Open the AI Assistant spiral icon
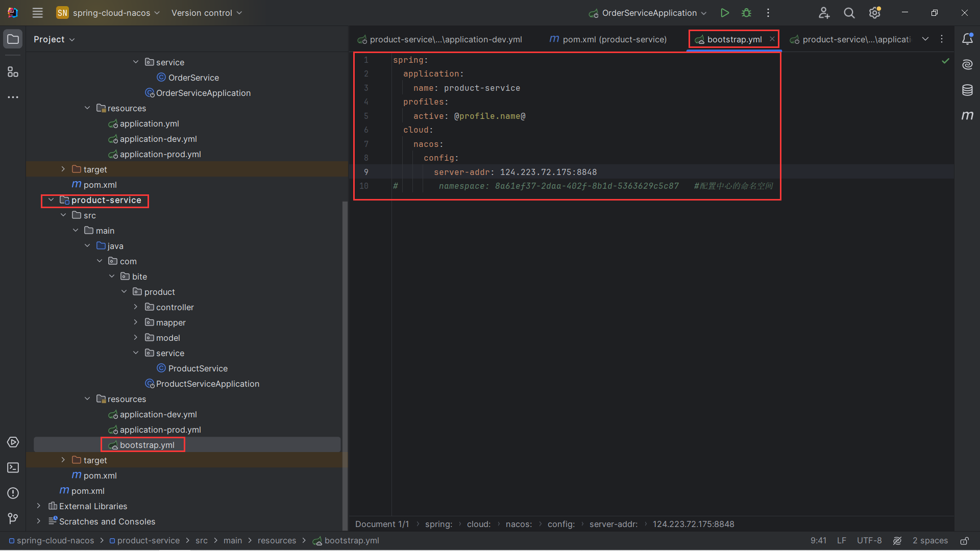Viewport: 980px width, 551px height. pos(967,64)
